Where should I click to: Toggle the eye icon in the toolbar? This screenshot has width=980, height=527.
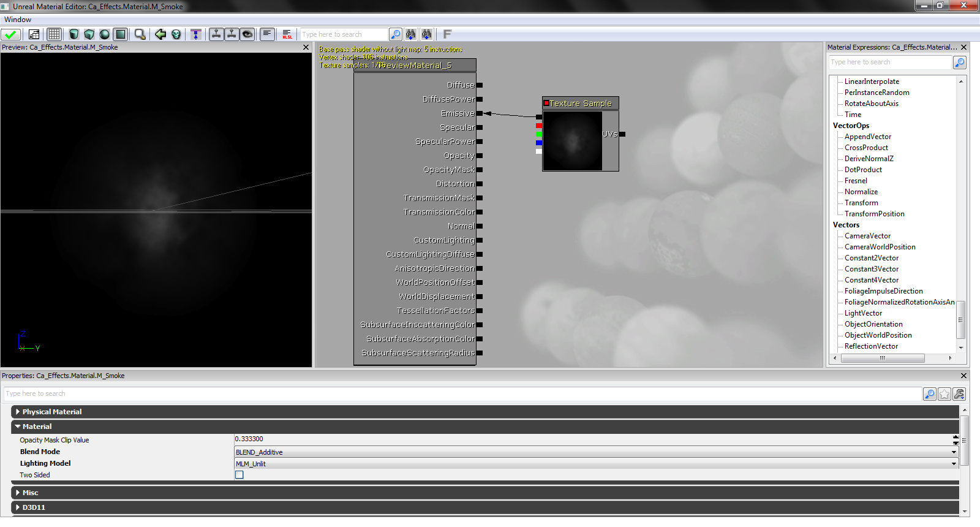tap(247, 34)
